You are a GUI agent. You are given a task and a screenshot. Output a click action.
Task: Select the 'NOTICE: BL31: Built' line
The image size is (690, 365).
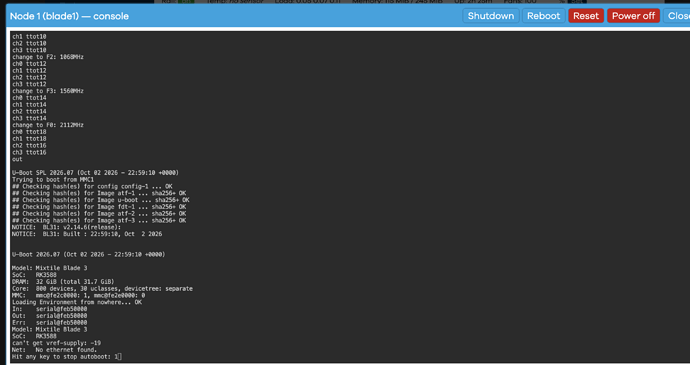point(87,234)
